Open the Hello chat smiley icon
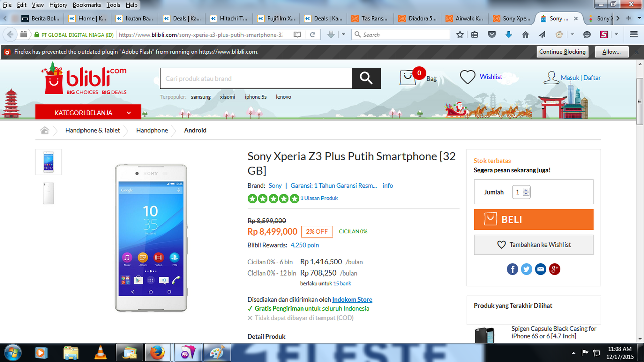The image size is (644, 362). (587, 35)
